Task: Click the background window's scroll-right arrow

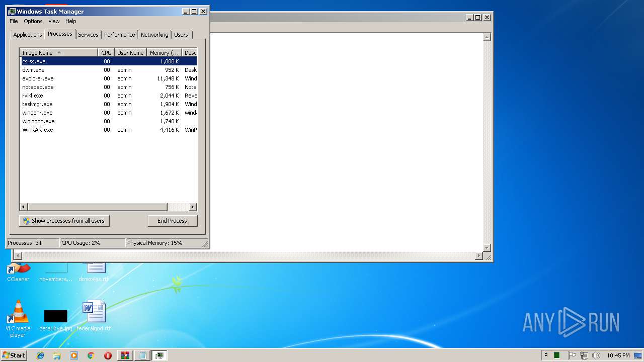Action: point(478,256)
